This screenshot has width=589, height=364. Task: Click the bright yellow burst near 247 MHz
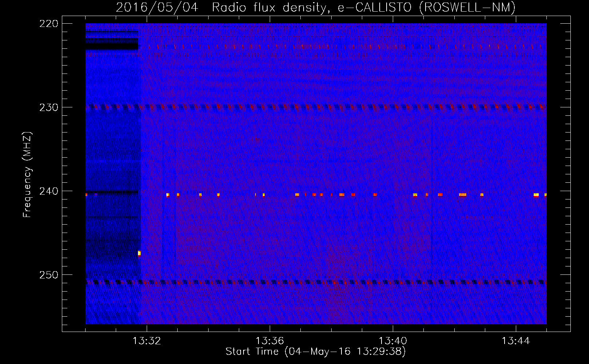point(139,253)
